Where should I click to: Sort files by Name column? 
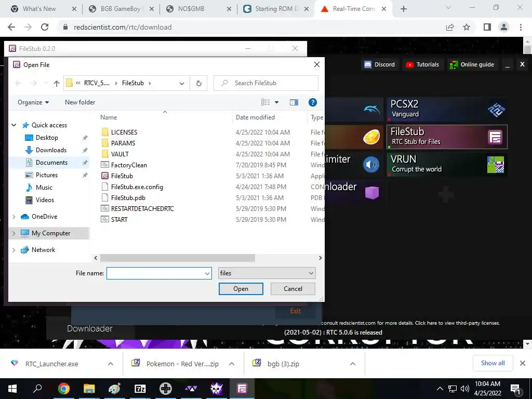[109, 117]
